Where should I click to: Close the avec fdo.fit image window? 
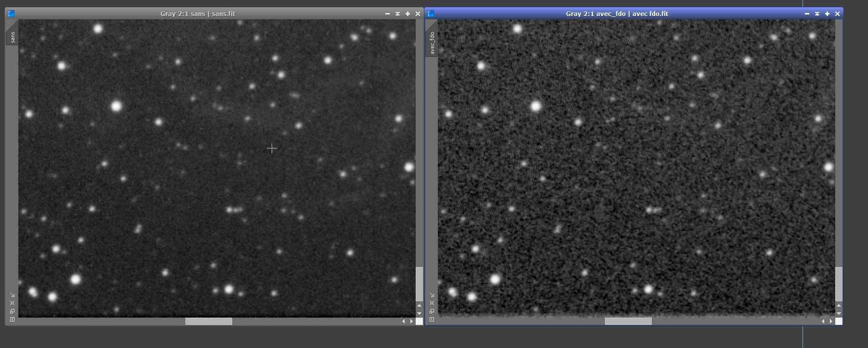837,14
